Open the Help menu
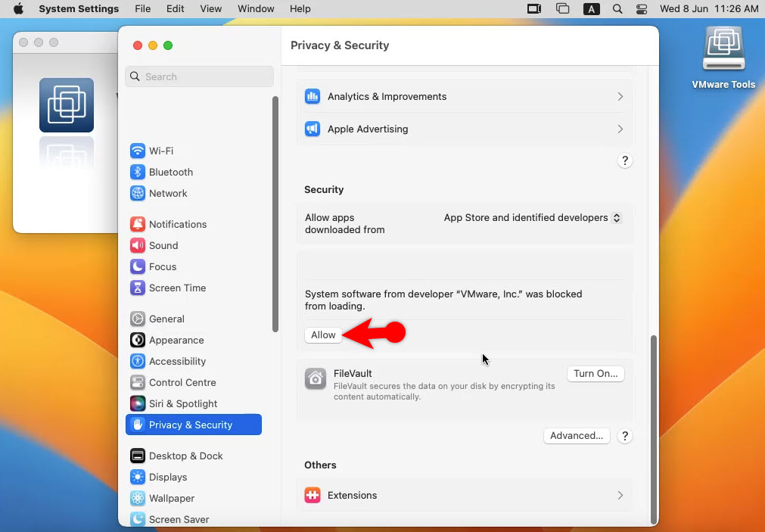 pyautogui.click(x=300, y=9)
